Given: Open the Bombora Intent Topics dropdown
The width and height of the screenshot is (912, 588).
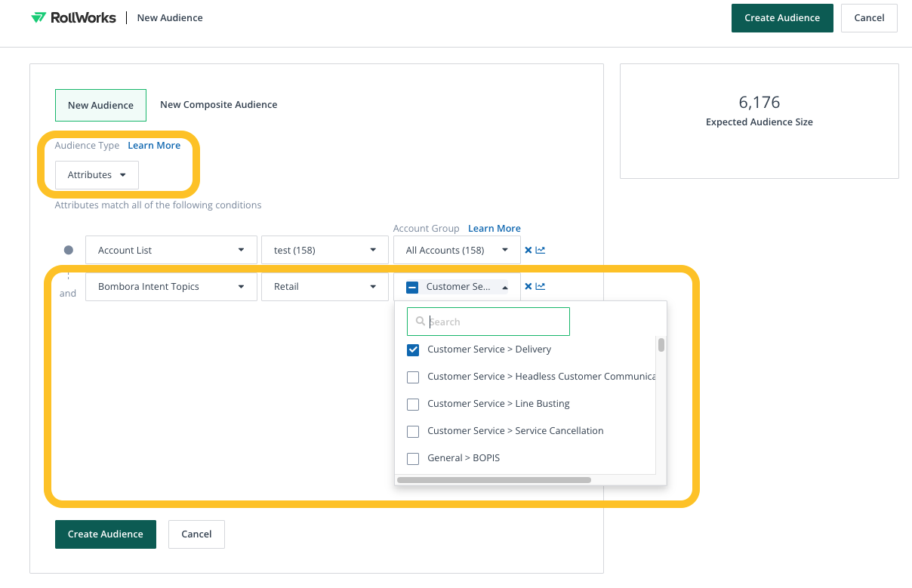Looking at the screenshot, I should 171,286.
